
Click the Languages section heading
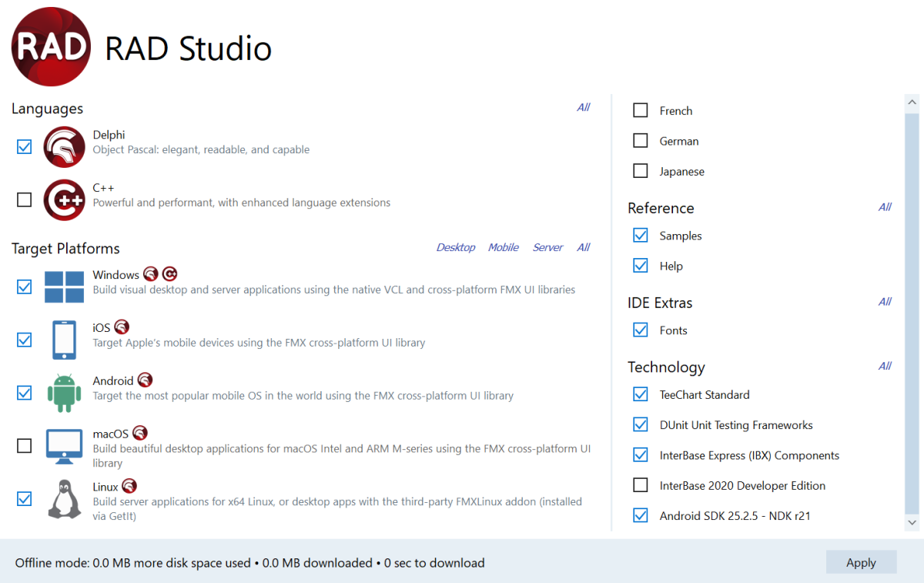47,109
